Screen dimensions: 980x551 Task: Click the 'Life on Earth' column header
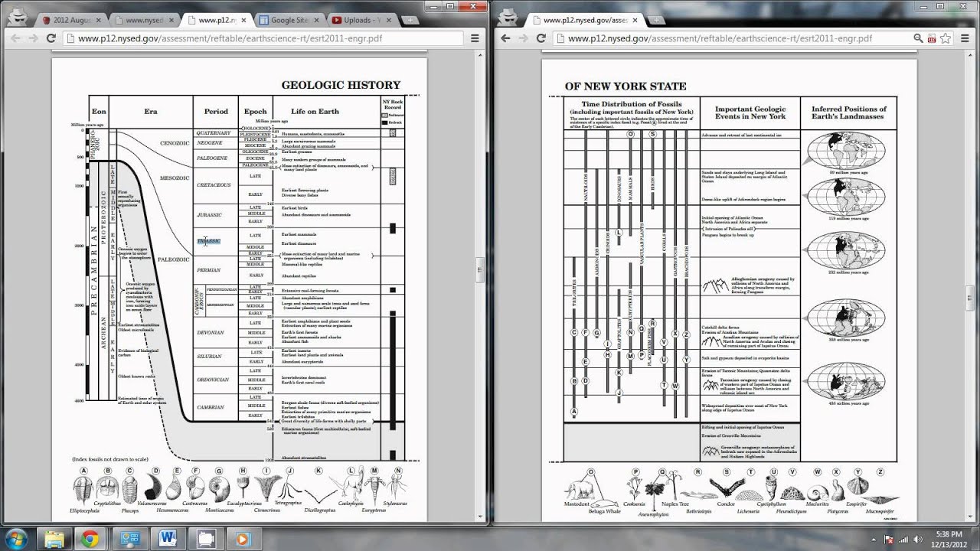(315, 112)
